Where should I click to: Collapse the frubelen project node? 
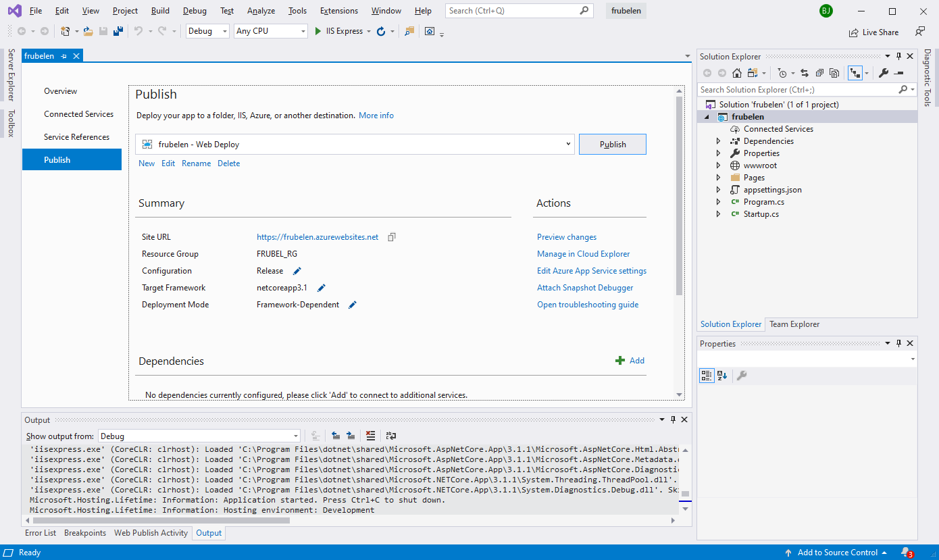point(707,117)
